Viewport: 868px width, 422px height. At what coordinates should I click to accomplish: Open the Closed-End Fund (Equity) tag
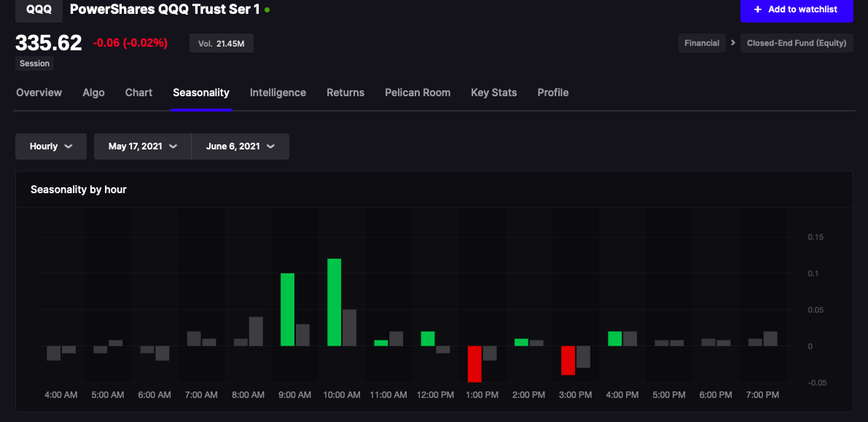[x=797, y=43]
